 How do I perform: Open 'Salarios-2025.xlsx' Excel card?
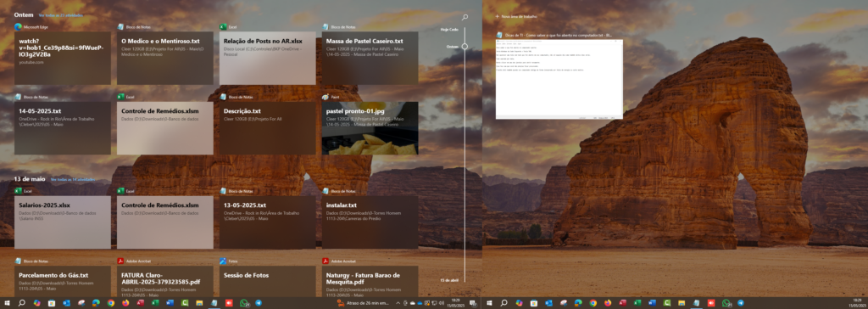click(x=63, y=222)
